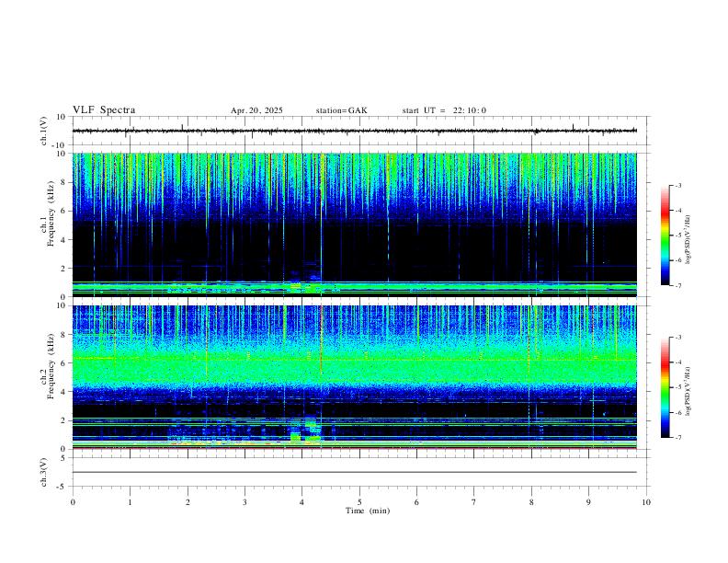Click the "-7" tick on the ch.2 colorbar
The width and height of the screenshot is (728, 563).
677,438
